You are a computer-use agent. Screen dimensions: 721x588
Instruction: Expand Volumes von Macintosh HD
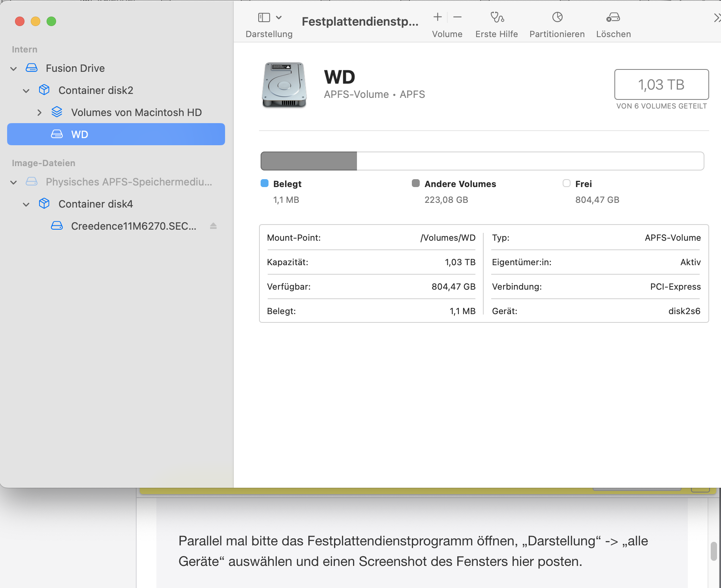point(39,112)
